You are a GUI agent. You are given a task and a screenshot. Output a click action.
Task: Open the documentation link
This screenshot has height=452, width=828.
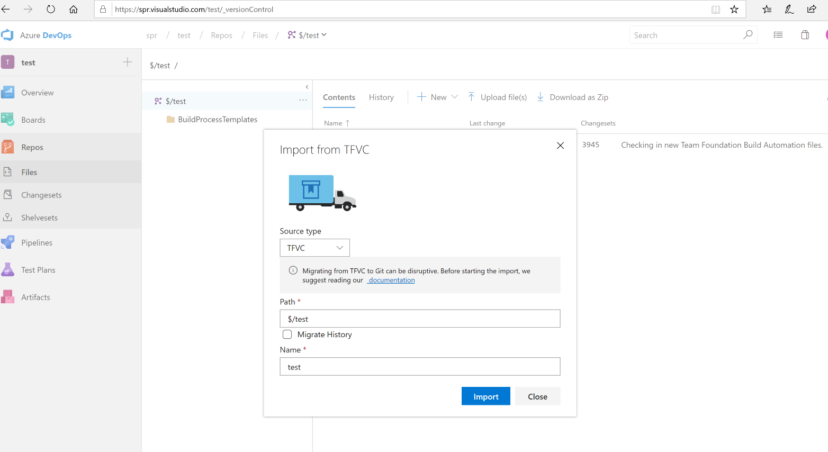(x=391, y=280)
